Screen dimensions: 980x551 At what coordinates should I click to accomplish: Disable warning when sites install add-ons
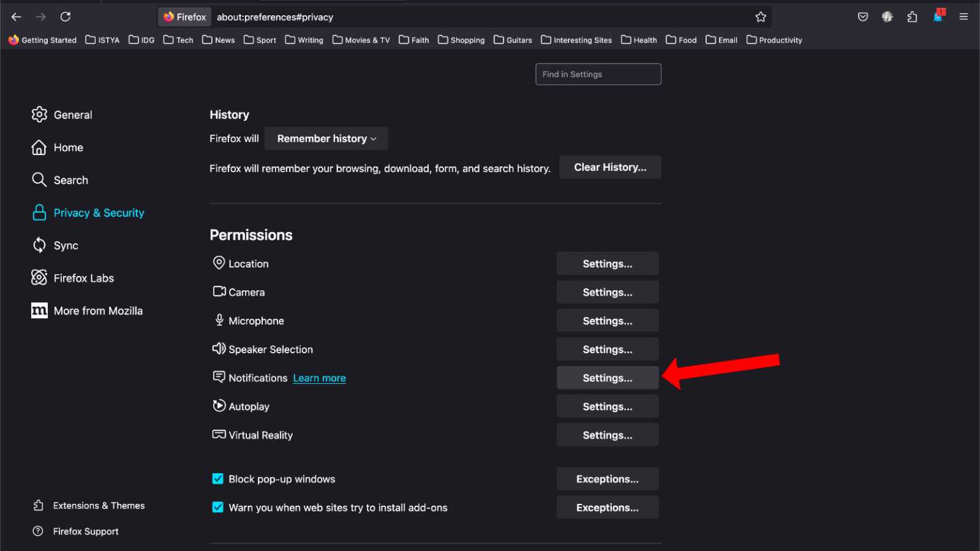218,507
